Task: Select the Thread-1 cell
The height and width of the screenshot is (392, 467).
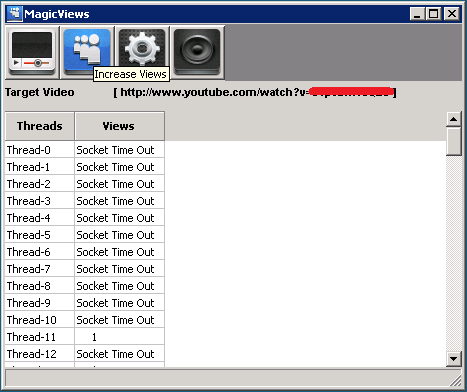Action: point(40,167)
